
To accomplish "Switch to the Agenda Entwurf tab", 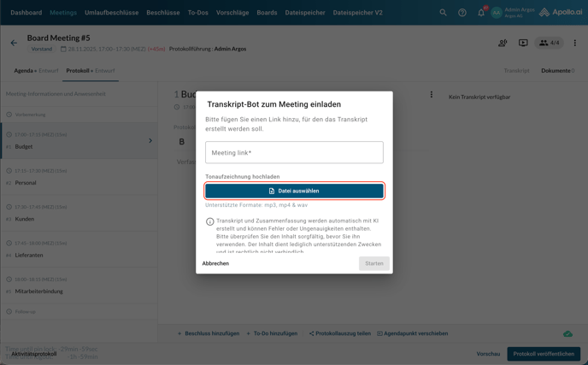I will [x=36, y=71].
